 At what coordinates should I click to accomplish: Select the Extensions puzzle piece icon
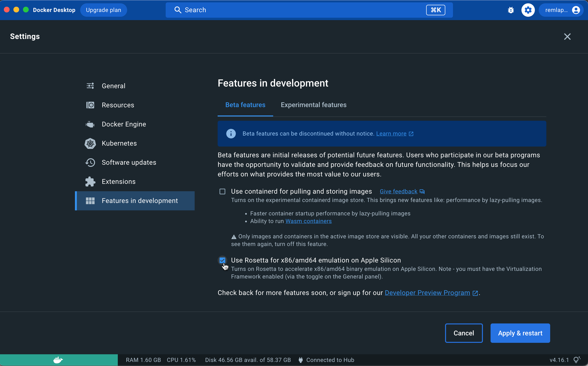90,181
